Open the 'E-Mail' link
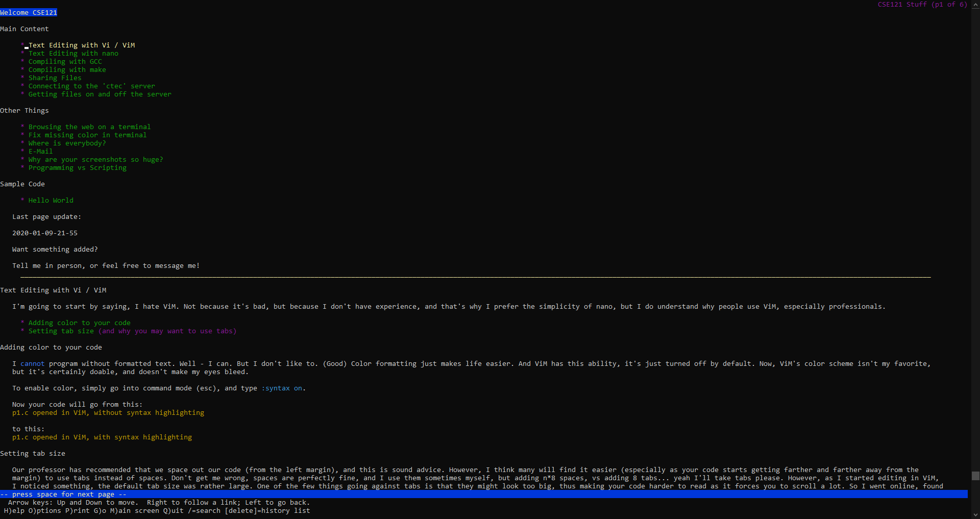The width and height of the screenshot is (980, 519). pos(41,152)
